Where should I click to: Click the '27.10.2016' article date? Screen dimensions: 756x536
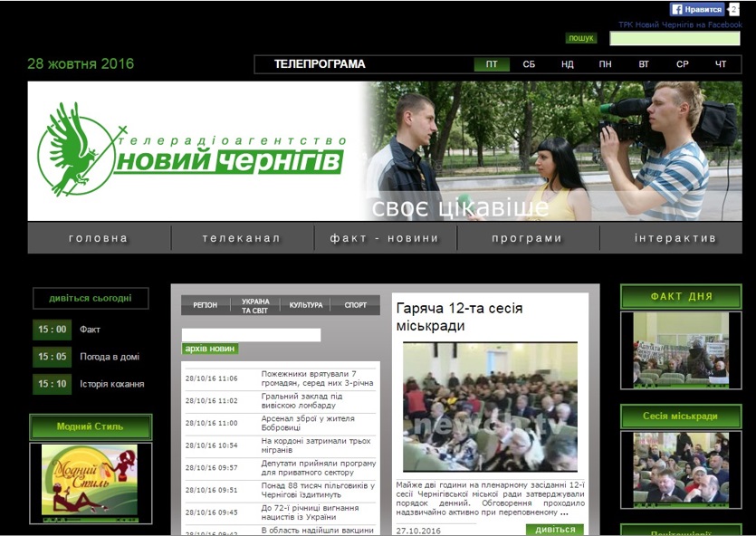pyautogui.click(x=418, y=531)
